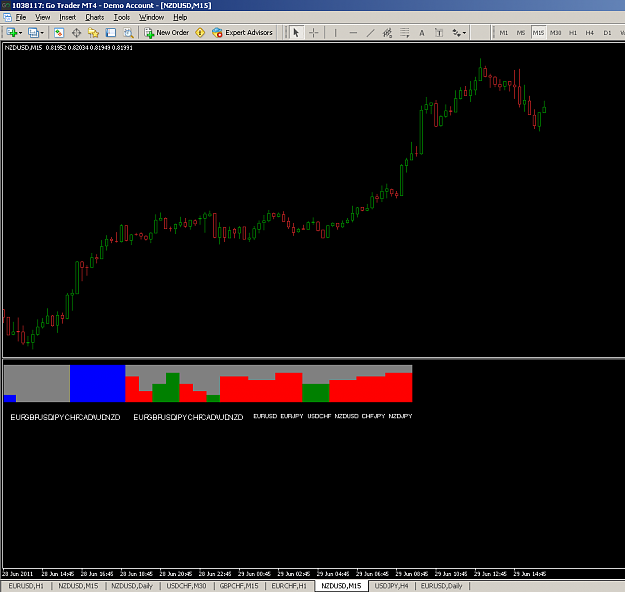
Task: Open the Tools menu
Action: [122, 17]
